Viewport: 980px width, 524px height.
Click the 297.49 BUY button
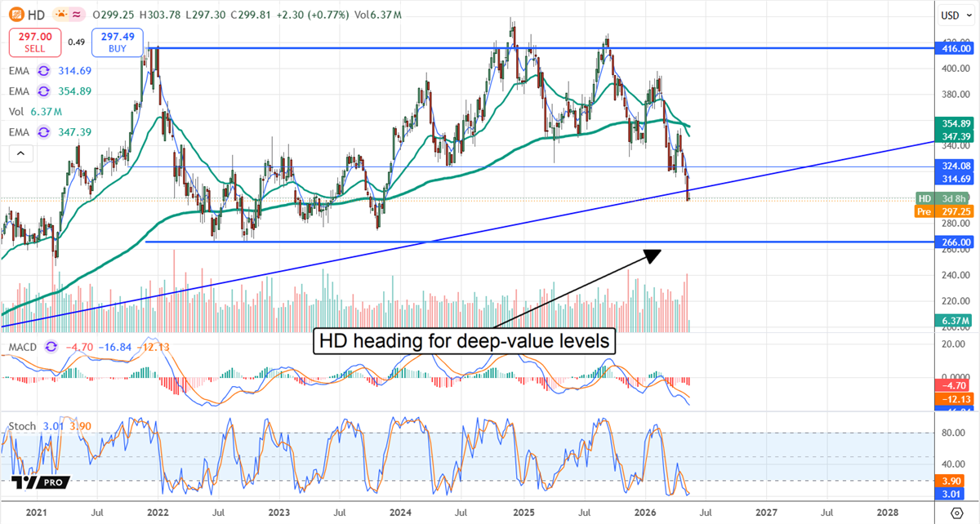[x=118, y=42]
